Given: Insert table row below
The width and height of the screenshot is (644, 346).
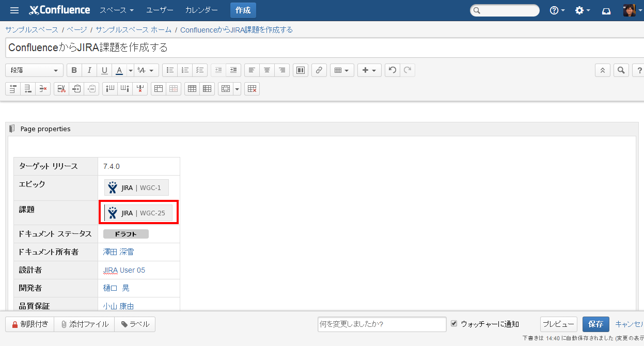Looking at the screenshot, I should pos(28,89).
